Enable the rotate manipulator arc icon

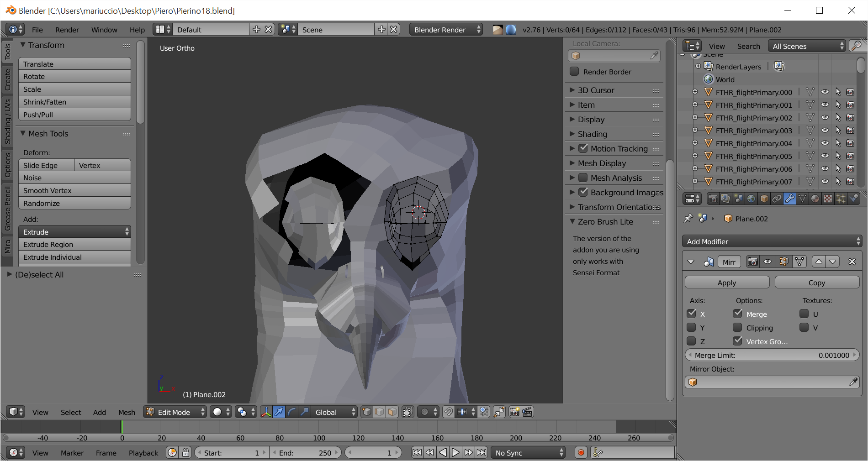click(291, 412)
